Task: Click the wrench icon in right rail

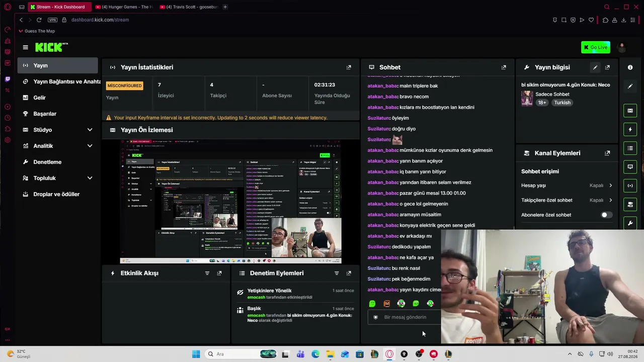Action: (x=630, y=223)
